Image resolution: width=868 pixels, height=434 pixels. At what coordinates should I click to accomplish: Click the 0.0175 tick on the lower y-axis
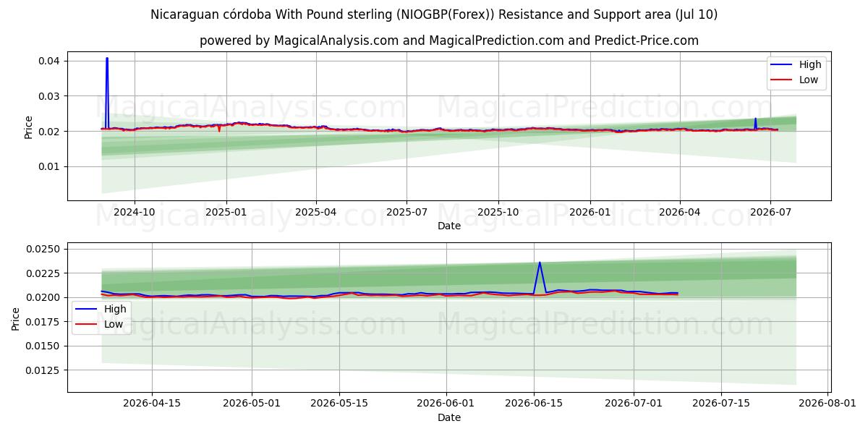43,322
